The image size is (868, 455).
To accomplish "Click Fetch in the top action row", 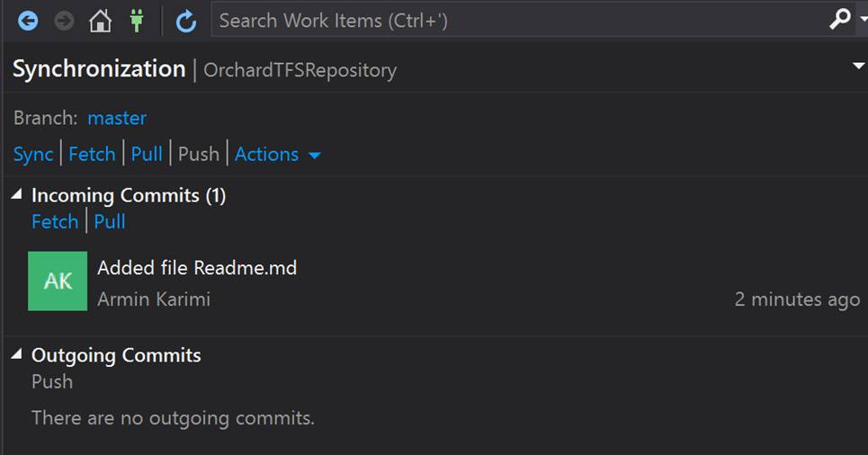I will 92,154.
